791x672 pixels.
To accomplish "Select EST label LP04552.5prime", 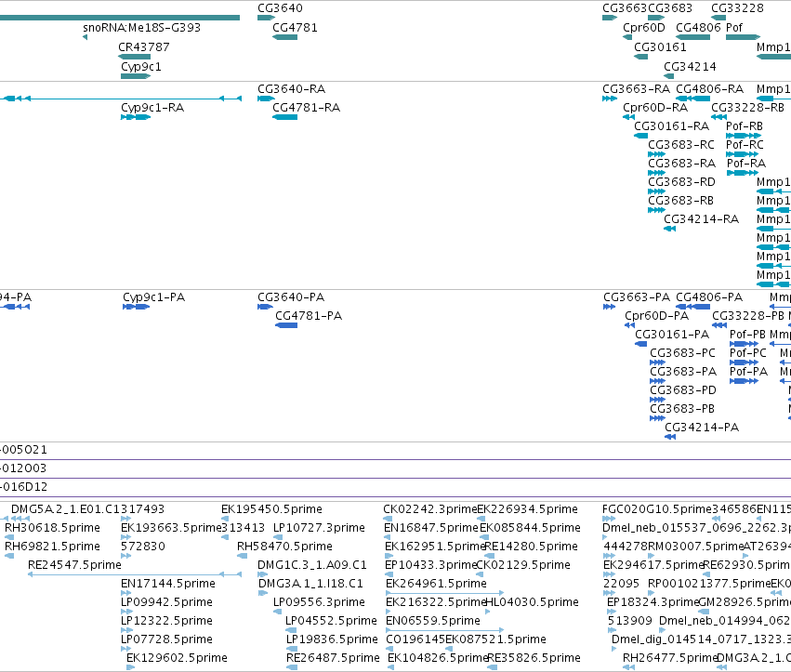I will 332,621.
